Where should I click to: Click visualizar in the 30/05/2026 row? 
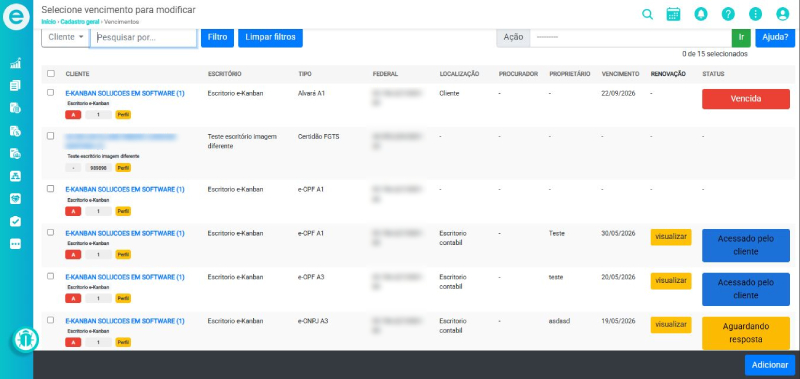pos(671,237)
